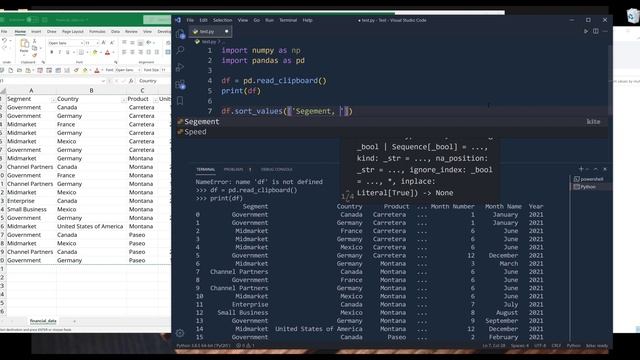Switch to the Problems tab in VS Code panel
The image size is (640, 360).
click(x=233, y=169)
